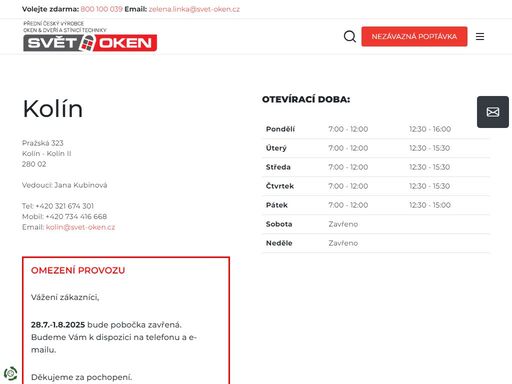Select the Čtvrtek row label
Image resolution: width=512 pixels, height=384 pixels.
280,186
